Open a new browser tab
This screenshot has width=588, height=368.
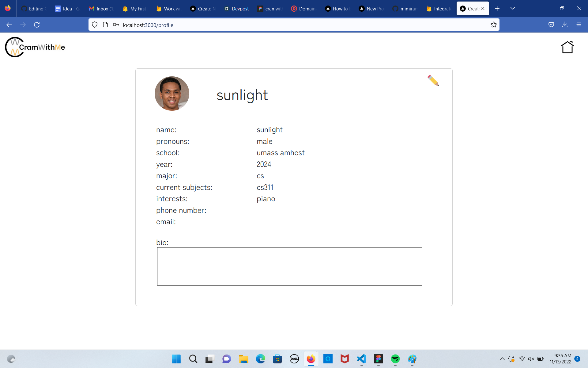tap(497, 9)
